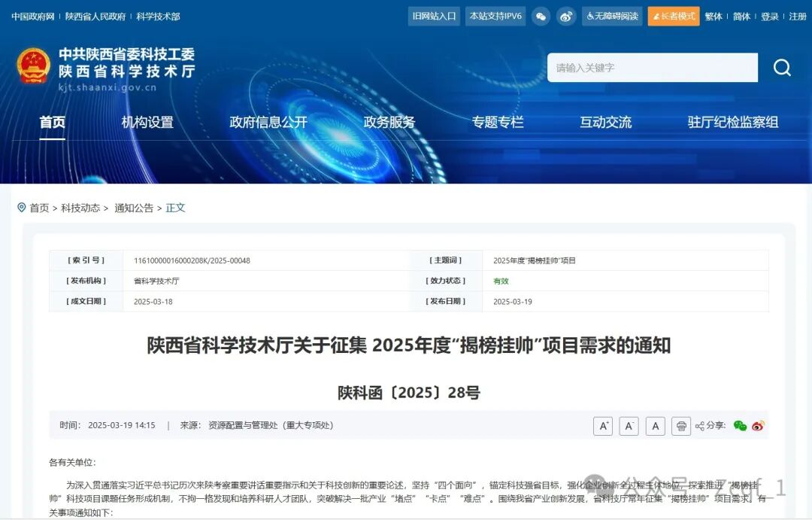The image size is (812, 520).
Task: Shrink text with the A- icon
Action: (629, 426)
